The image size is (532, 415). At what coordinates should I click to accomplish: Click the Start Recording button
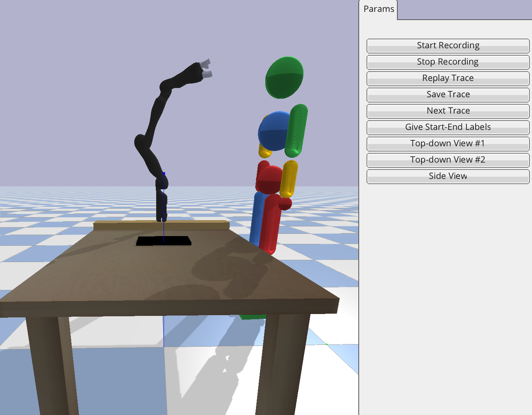pos(448,46)
